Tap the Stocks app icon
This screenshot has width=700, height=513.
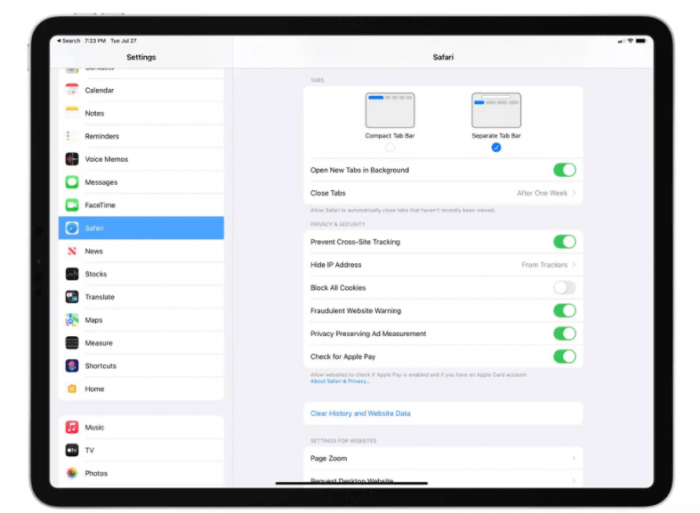(x=72, y=274)
